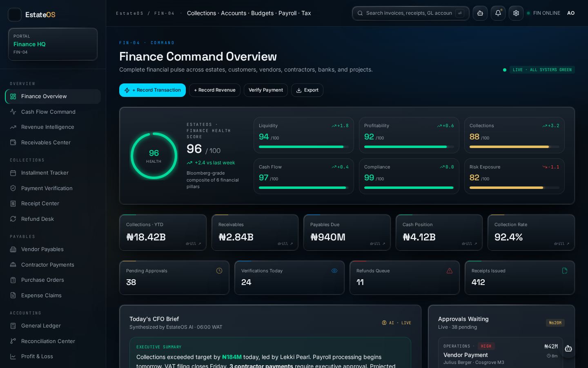This screenshot has width=588, height=368.
Task: Click the eye icon on Verifications Today
Action: 334,271
